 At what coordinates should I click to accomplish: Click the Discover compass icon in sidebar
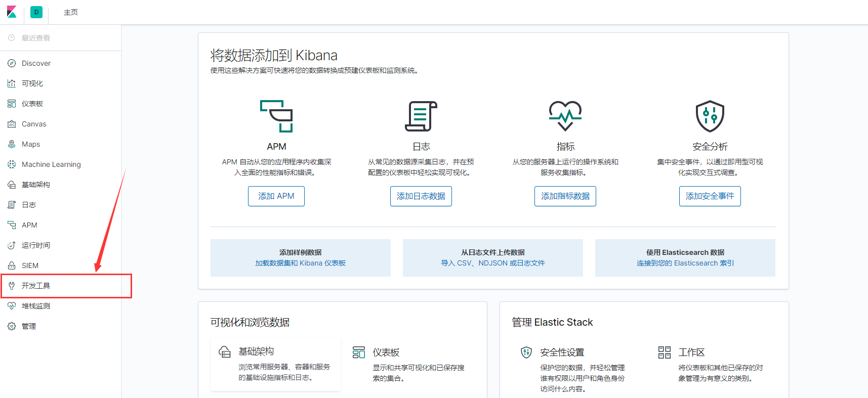[12, 63]
